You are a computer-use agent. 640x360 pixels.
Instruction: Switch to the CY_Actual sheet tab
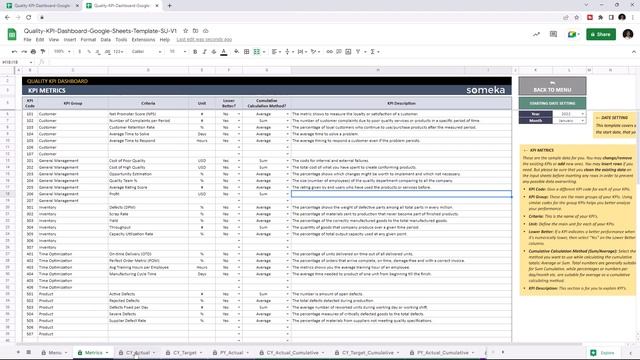[x=138, y=353]
